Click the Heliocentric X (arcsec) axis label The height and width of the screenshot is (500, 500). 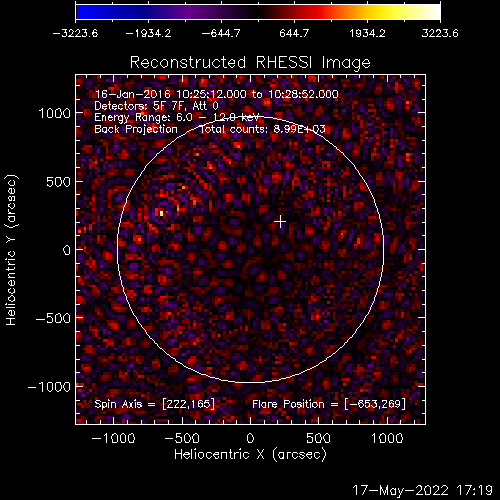pos(250,455)
